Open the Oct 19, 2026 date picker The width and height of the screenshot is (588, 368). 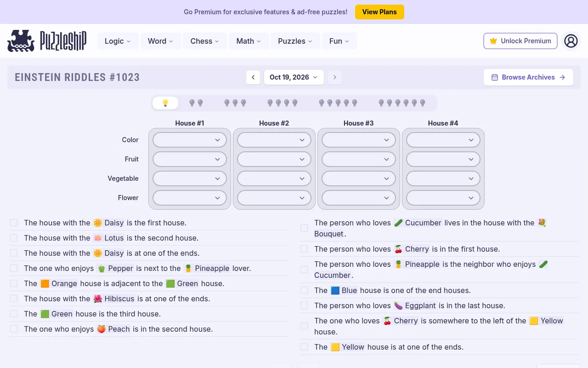click(294, 77)
